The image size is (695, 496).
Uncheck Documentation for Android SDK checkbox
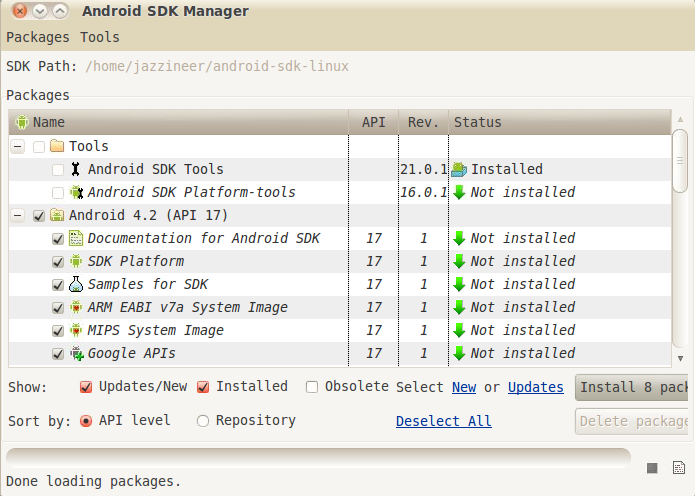coord(58,239)
